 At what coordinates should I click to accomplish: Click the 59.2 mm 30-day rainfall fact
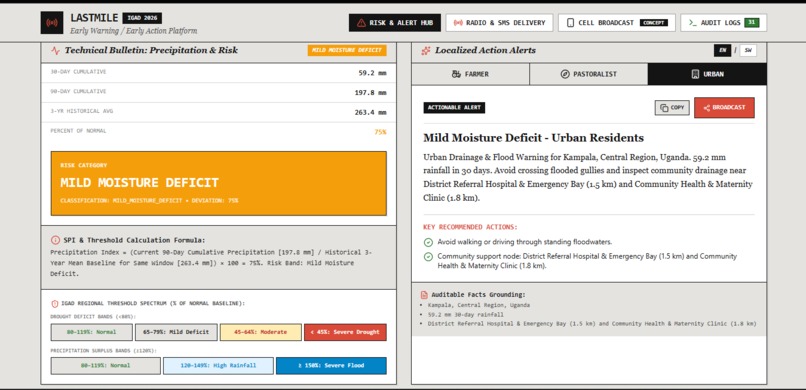tap(466, 314)
